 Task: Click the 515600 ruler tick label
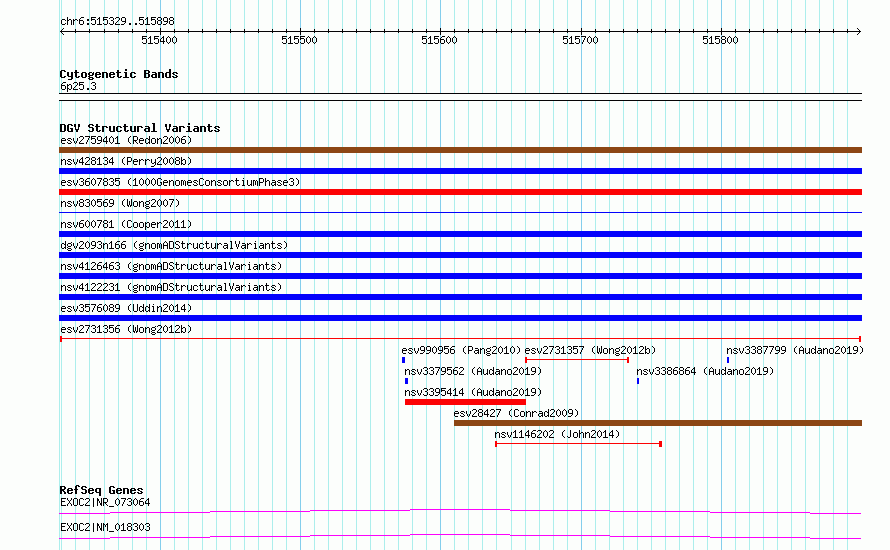click(439, 40)
